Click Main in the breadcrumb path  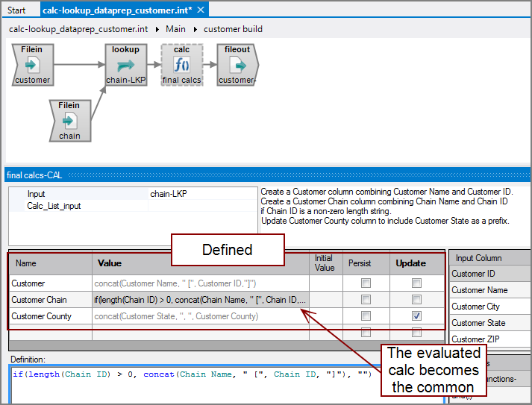[x=176, y=29]
